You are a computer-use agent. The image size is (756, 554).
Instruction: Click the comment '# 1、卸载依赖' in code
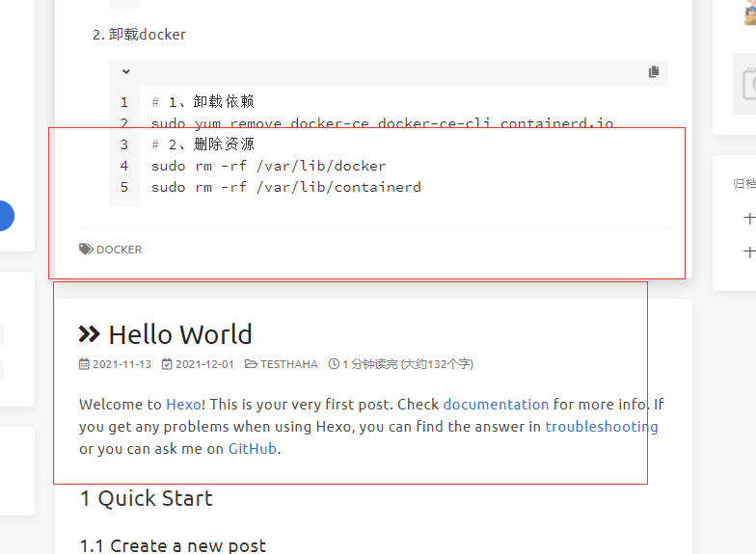[x=202, y=102]
